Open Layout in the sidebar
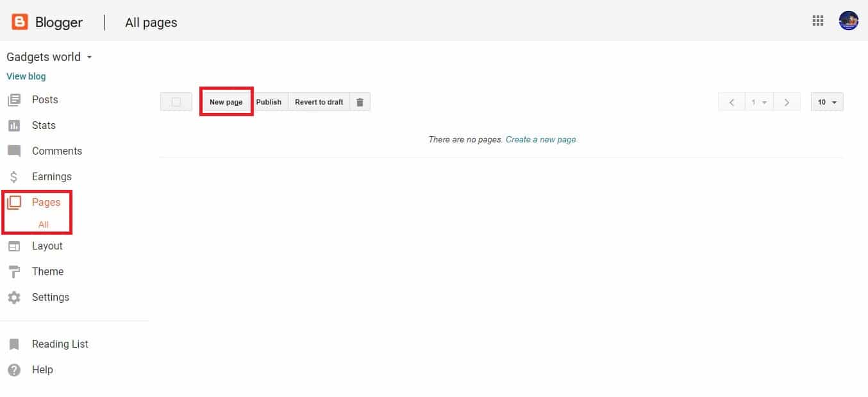868x397 pixels. click(x=47, y=246)
